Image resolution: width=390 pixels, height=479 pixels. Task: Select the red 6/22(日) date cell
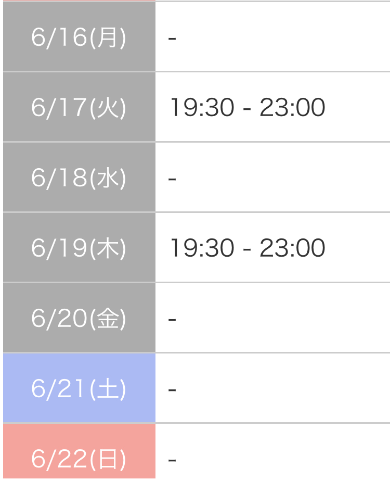coord(79,451)
